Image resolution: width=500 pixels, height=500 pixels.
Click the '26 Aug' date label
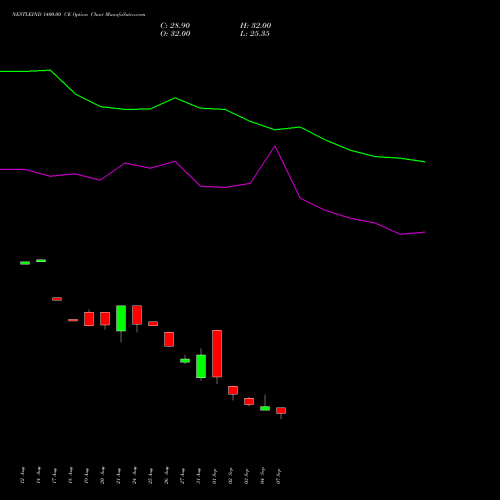[167, 475]
